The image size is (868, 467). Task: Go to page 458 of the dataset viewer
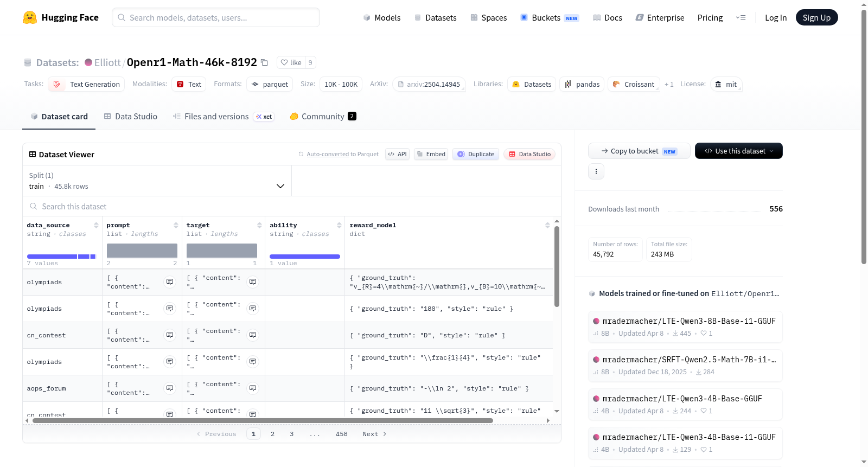341,434
